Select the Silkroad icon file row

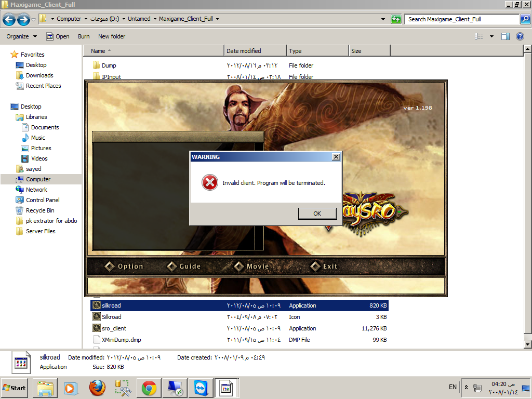pyautogui.click(x=240, y=317)
